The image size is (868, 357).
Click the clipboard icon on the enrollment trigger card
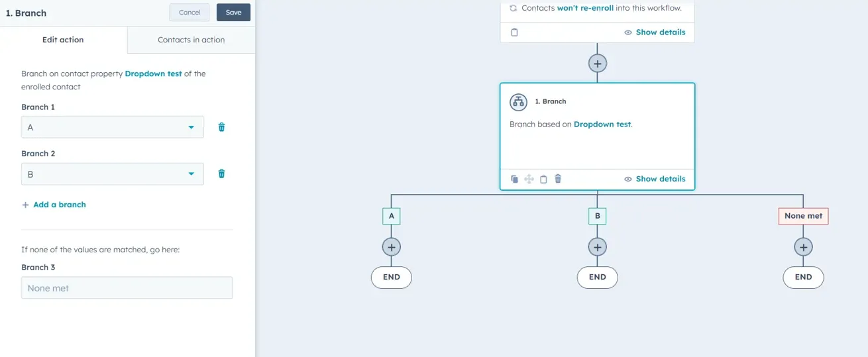point(514,32)
